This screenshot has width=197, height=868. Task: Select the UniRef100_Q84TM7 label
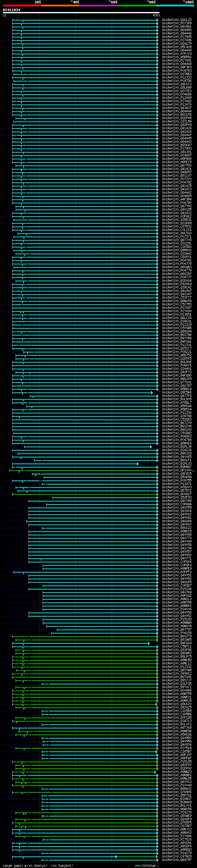coord(177,860)
